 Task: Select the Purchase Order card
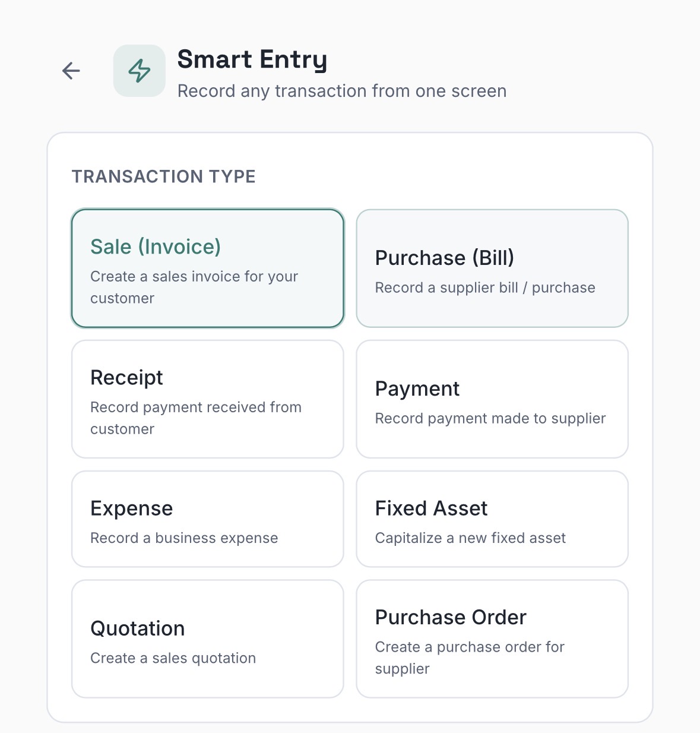pyautogui.click(x=492, y=639)
